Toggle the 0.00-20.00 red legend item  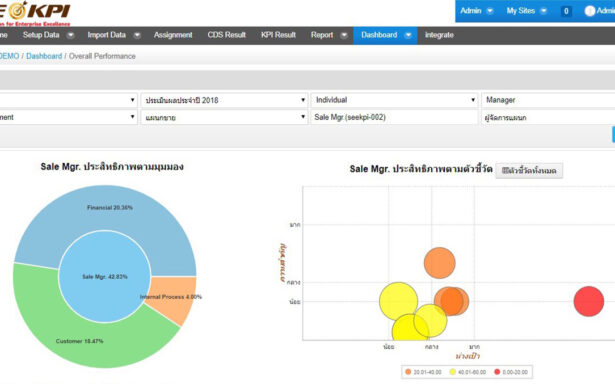click(511, 372)
